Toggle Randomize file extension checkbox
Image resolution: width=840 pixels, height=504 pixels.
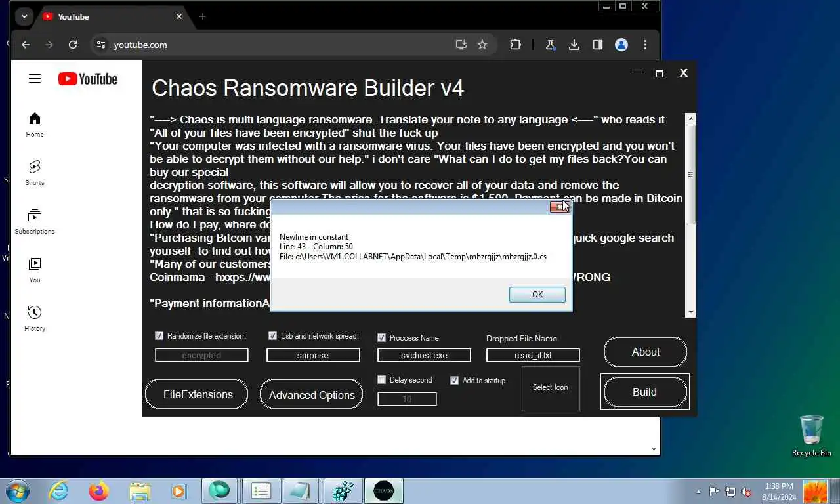159,335
